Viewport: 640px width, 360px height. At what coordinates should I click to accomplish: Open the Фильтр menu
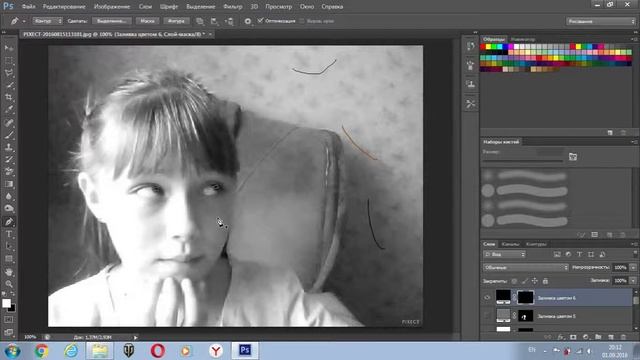point(233,7)
